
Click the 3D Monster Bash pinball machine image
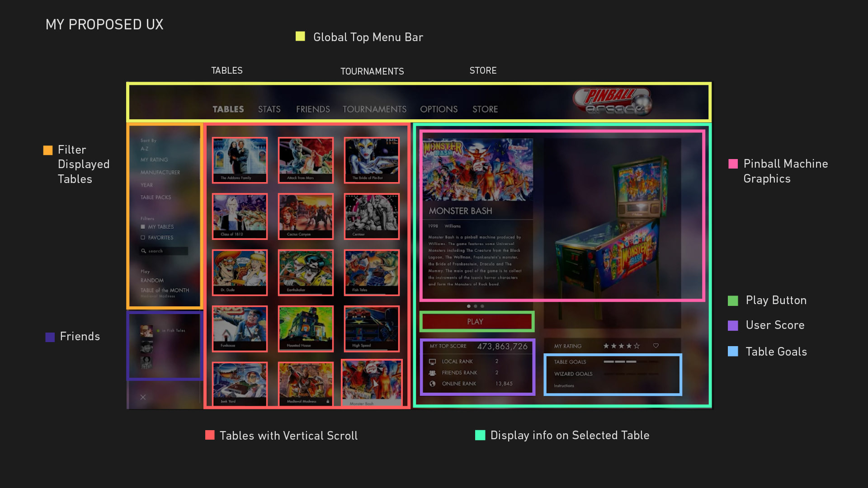612,233
